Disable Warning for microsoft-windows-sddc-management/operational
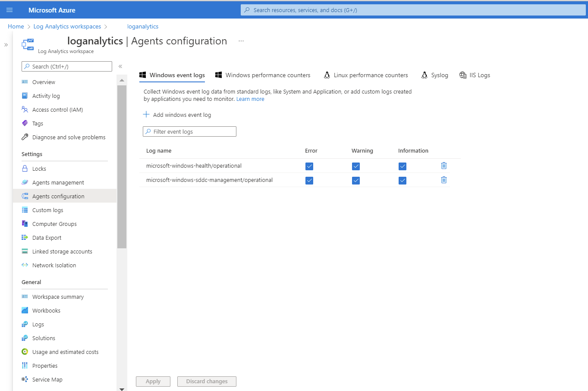 pos(356,180)
